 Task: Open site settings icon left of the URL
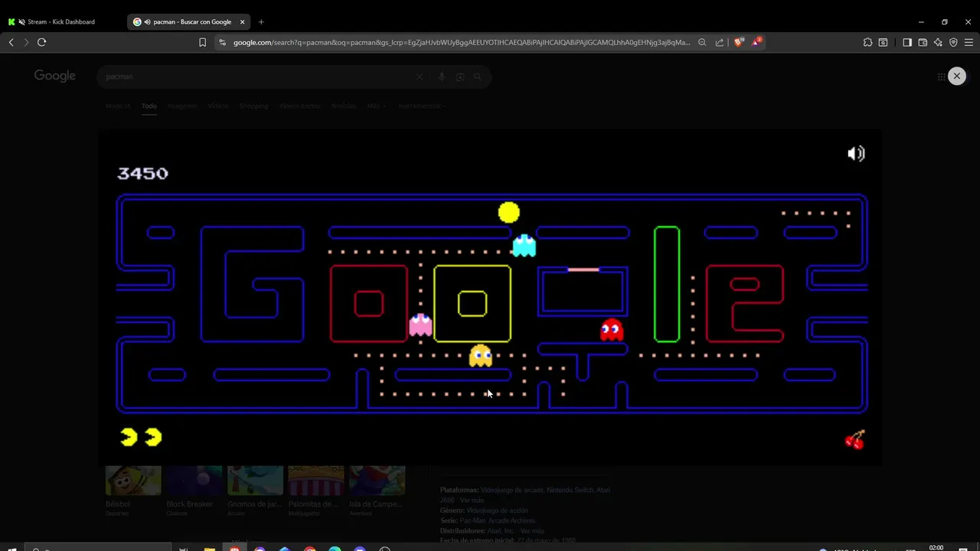(222, 42)
